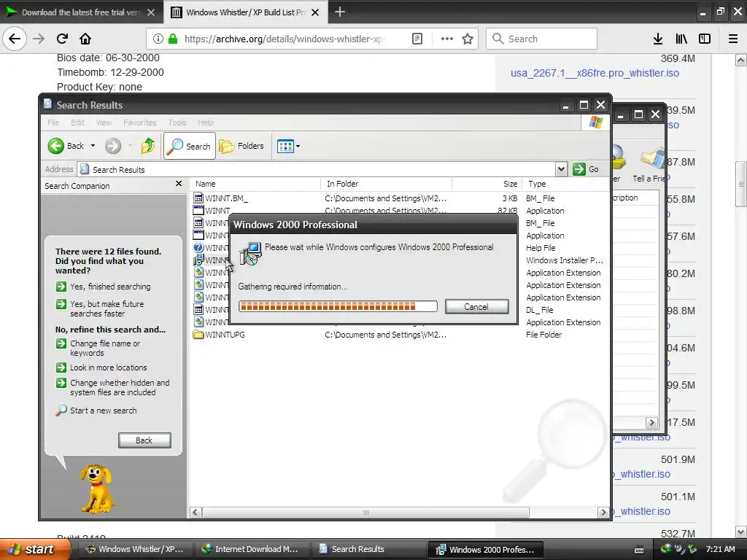Click the Go button beside Address bar
Screen dimensions: 747x560
click(x=586, y=169)
